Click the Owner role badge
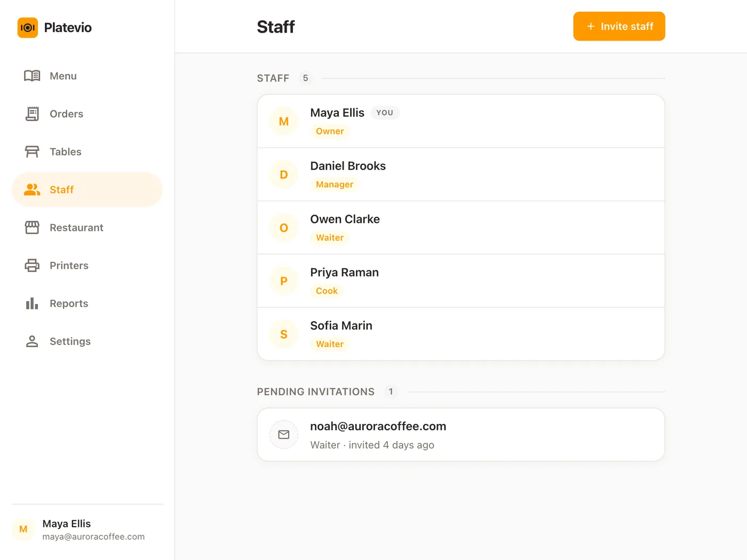747x560 pixels. (x=330, y=131)
